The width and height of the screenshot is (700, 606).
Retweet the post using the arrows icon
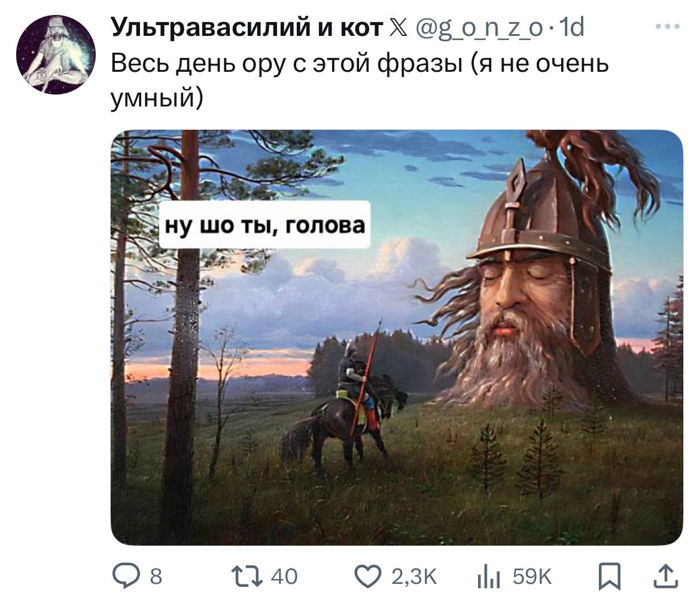tap(246, 576)
